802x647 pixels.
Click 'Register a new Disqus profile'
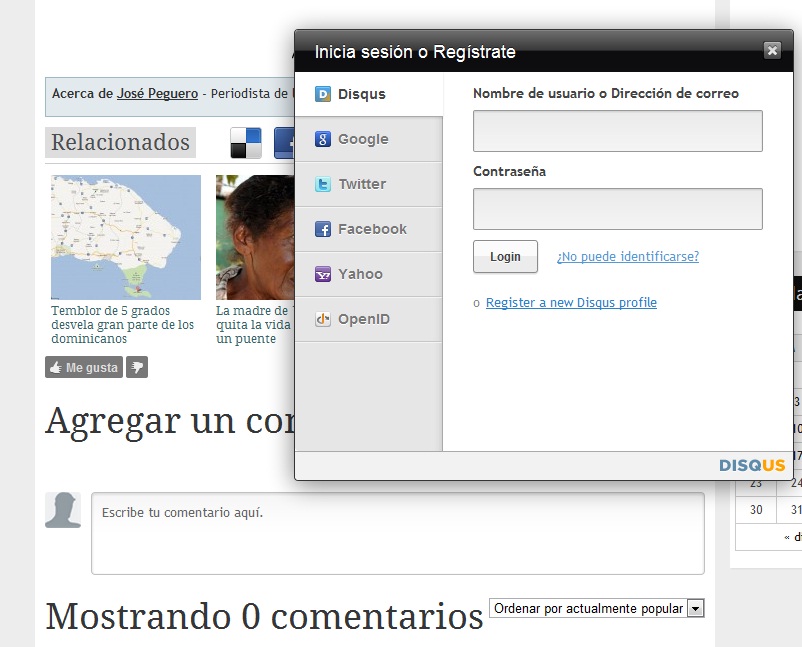pyautogui.click(x=571, y=303)
